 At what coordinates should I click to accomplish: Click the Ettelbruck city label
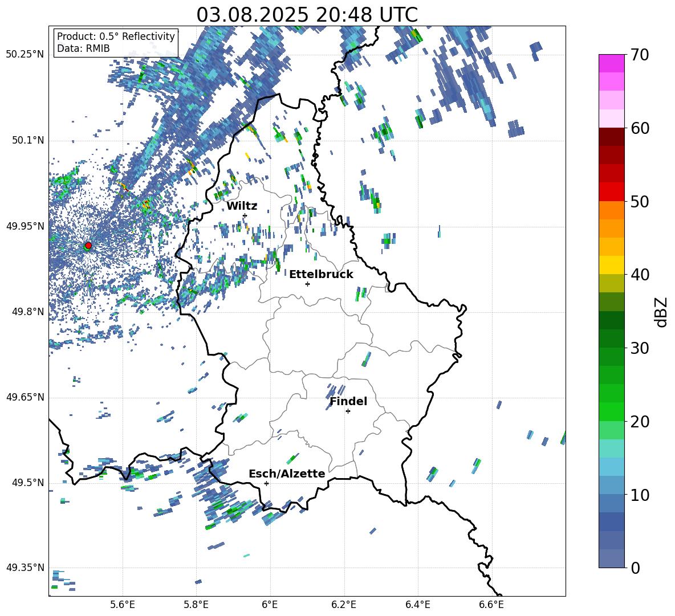pyautogui.click(x=321, y=275)
